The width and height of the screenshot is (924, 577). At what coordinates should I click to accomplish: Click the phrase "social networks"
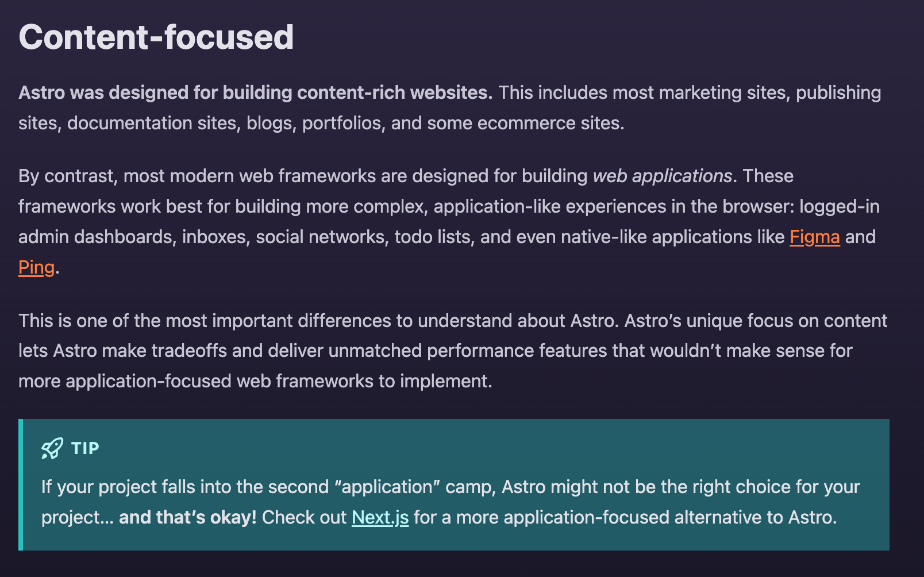click(319, 237)
